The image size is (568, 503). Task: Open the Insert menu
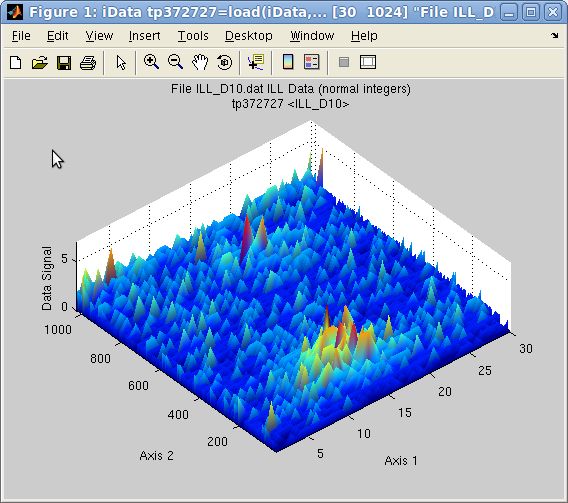point(145,36)
